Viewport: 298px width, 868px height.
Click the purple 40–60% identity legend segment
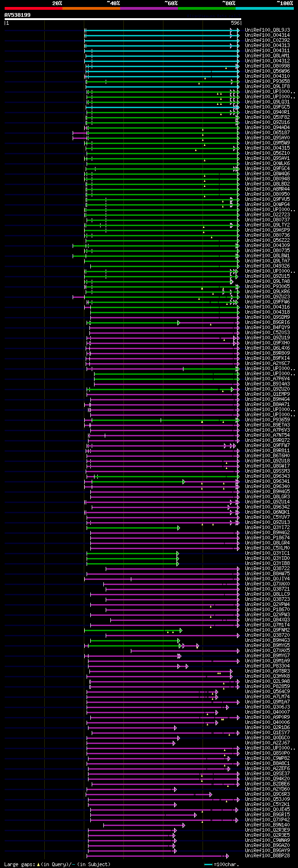(x=149, y=8)
